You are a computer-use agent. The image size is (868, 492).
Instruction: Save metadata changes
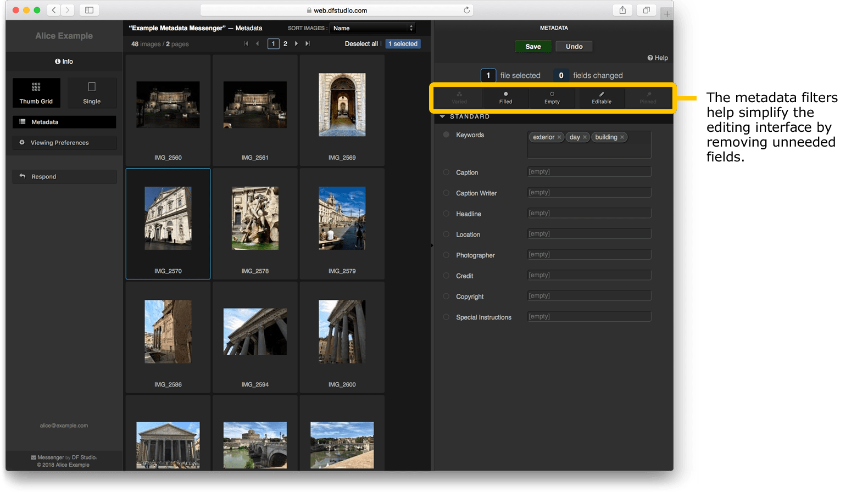533,47
